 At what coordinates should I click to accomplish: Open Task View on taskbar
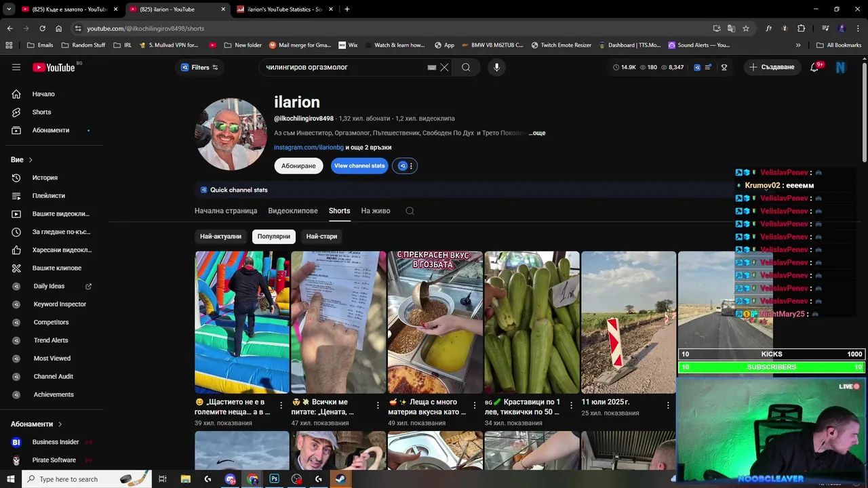163,479
